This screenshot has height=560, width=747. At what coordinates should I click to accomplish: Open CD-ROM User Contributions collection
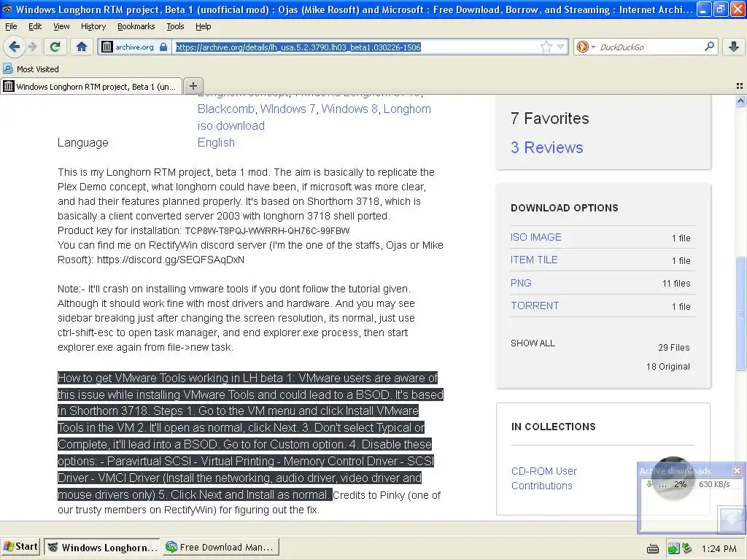543,478
